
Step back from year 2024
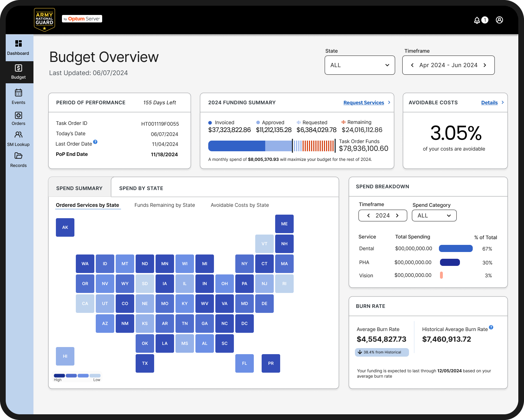click(368, 216)
